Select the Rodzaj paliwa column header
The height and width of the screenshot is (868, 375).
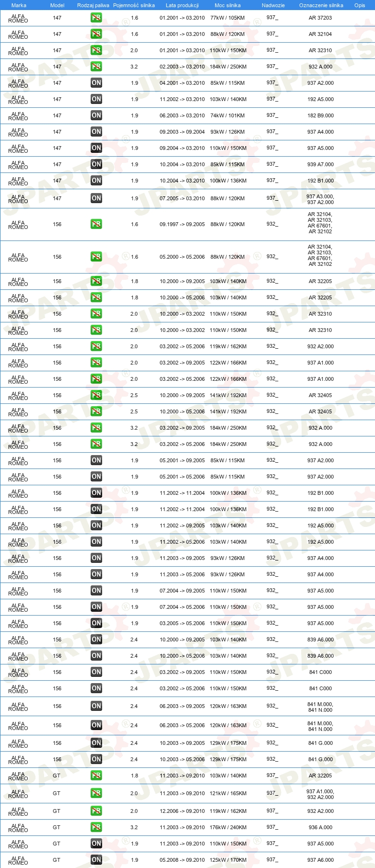93,5
